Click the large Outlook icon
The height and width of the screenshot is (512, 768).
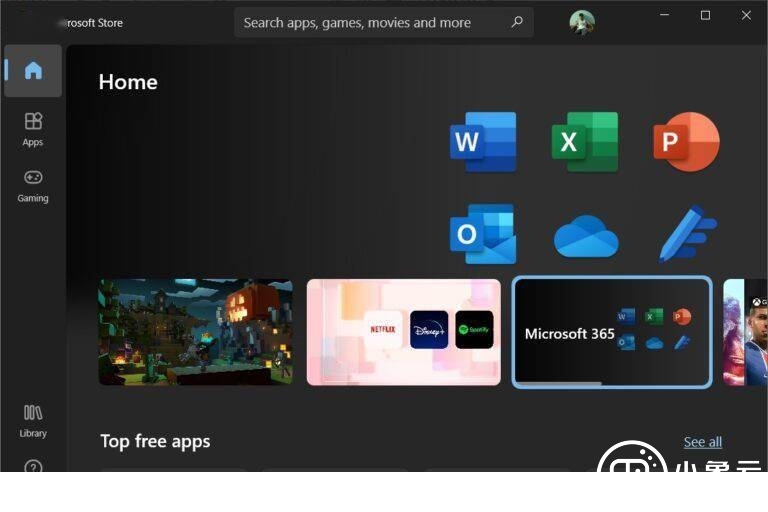483,234
